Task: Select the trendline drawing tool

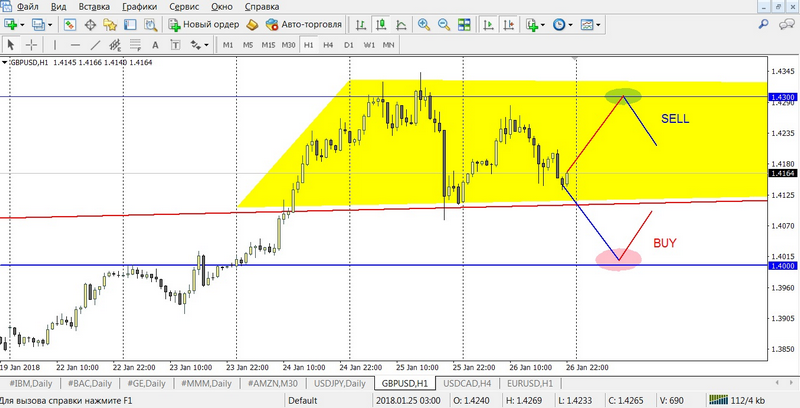Action: tap(97, 45)
